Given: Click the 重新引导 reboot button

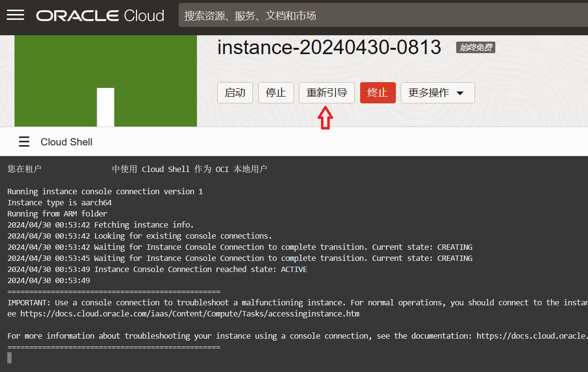Looking at the screenshot, I should 326,93.
